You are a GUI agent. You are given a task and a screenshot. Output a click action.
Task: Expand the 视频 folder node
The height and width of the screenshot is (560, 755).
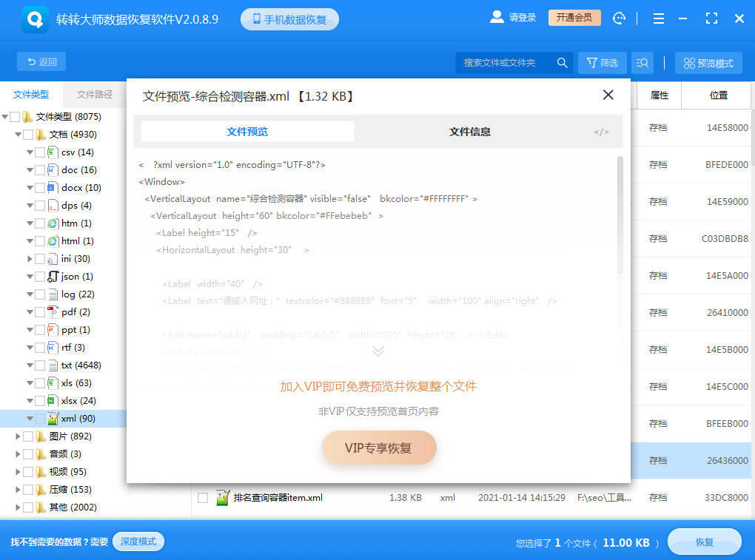[x=18, y=472]
